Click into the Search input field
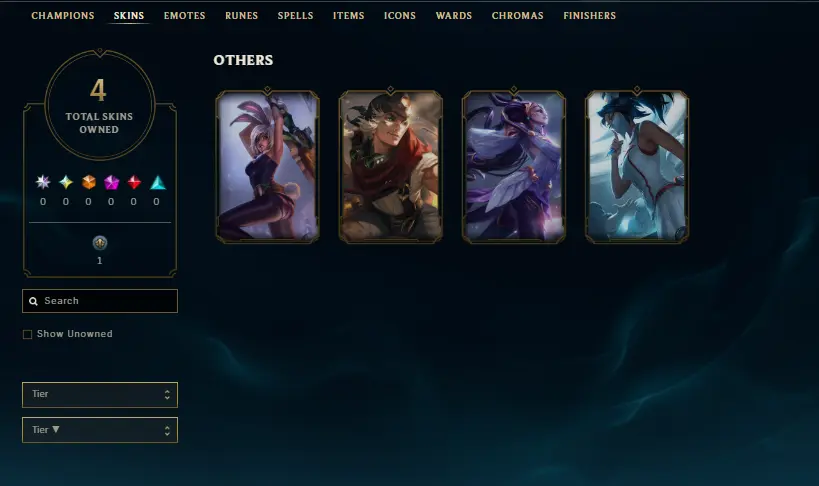Image resolution: width=819 pixels, height=486 pixels. click(100, 301)
